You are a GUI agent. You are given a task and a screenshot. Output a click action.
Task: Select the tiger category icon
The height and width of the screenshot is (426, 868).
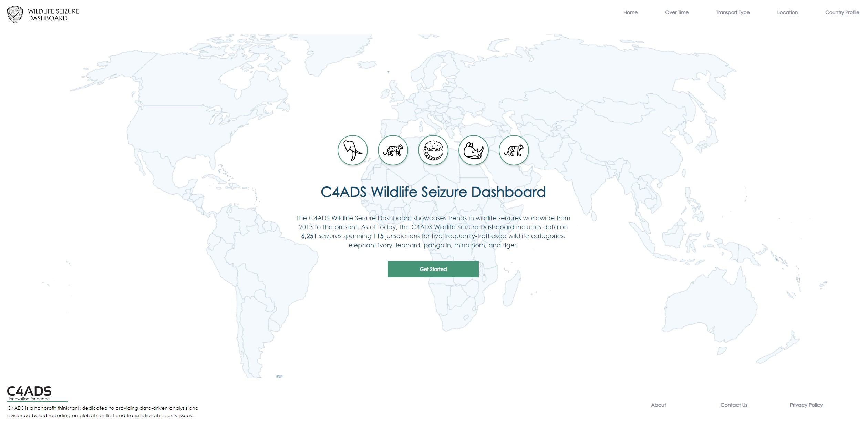513,150
